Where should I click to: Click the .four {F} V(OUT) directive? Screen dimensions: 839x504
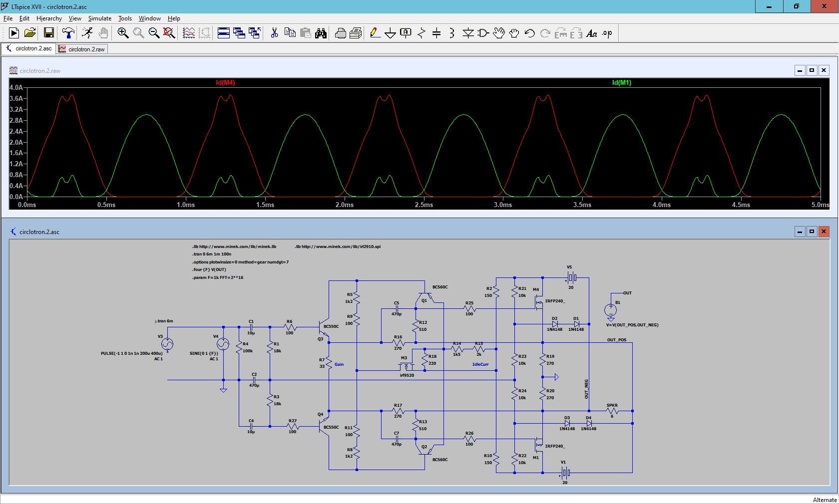[x=209, y=269]
